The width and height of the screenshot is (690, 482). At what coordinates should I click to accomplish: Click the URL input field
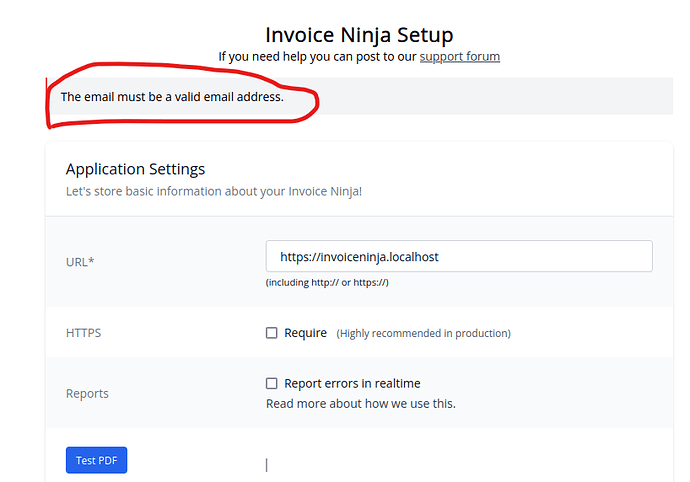459,256
